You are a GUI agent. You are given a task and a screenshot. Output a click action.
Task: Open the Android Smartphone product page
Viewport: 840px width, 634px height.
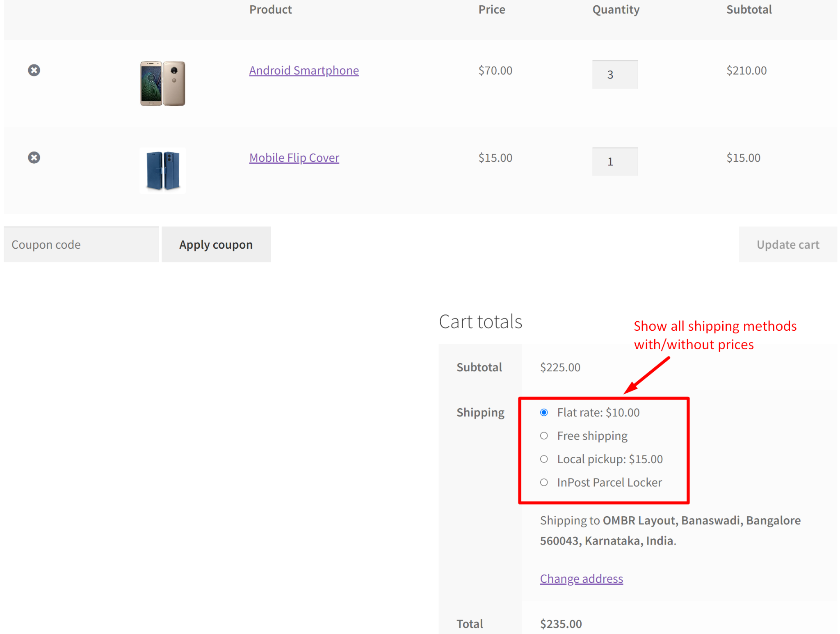[x=304, y=70]
